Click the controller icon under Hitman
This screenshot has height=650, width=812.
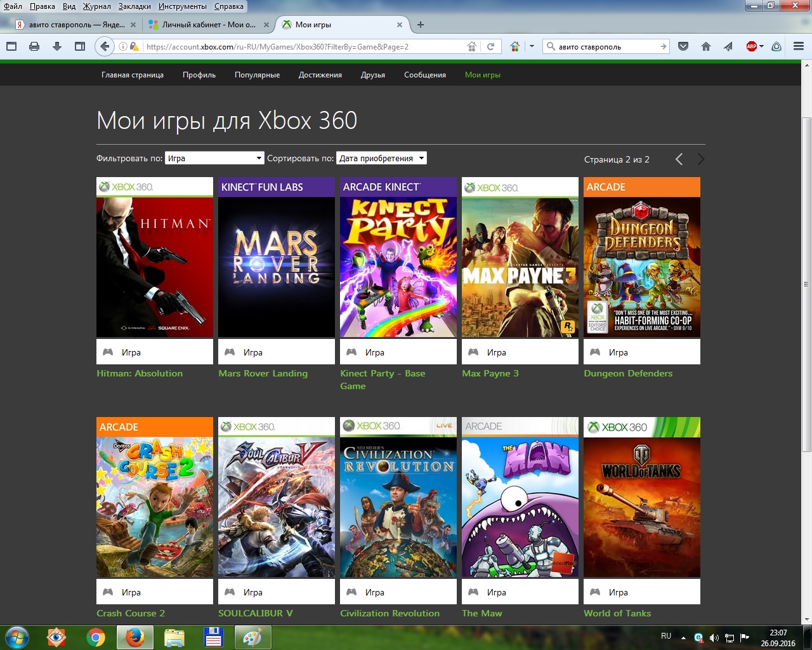tap(108, 352)
